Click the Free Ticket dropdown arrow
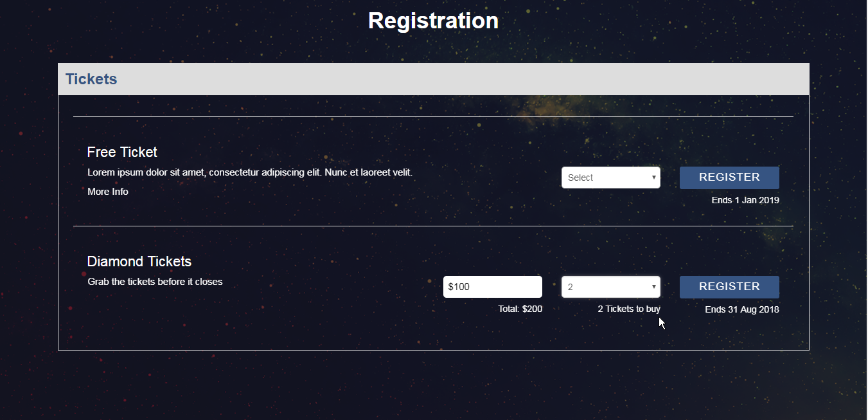 (x=654, y=178)
